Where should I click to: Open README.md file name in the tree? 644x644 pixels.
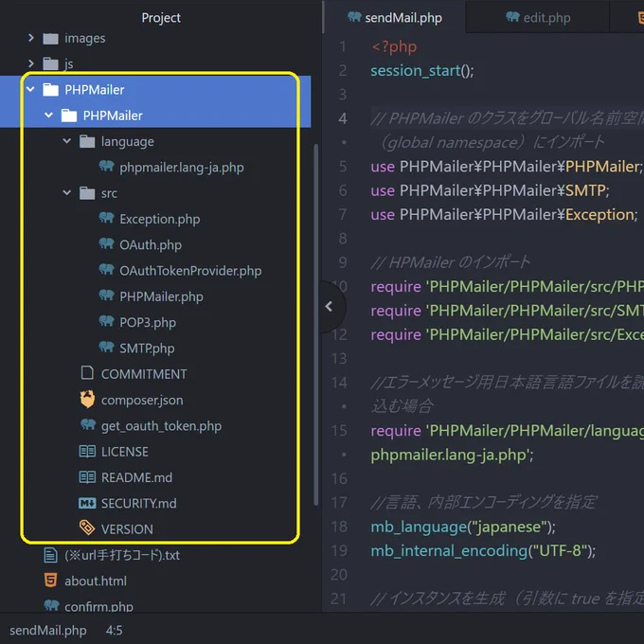point(136,477)
